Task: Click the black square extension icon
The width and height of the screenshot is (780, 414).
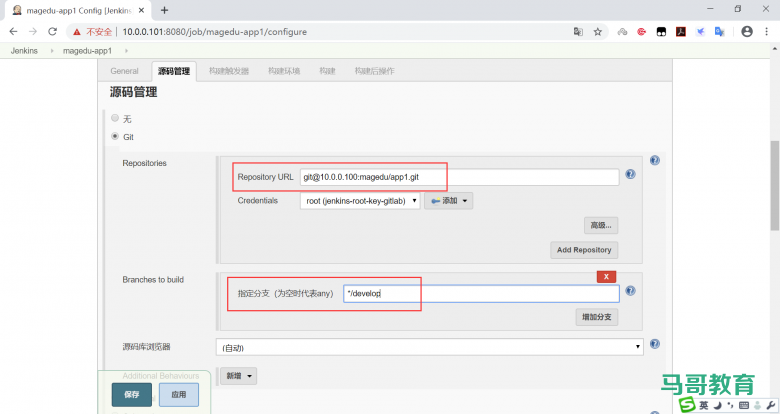Action: coord(661,32)
